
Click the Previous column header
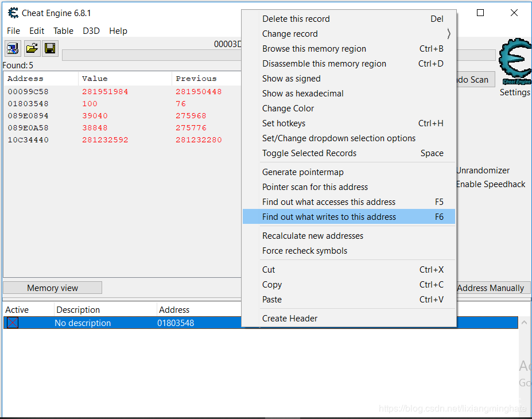(x=206, y=79)
